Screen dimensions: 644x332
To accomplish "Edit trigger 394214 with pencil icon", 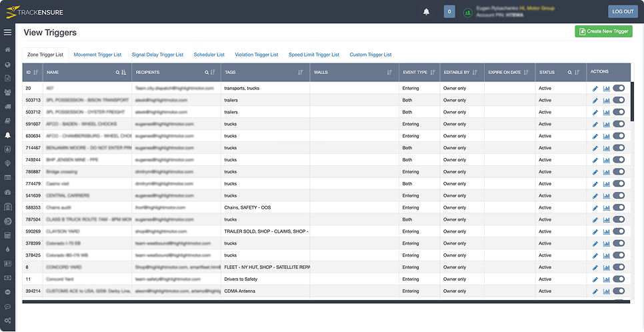I will tap(595, 291).
